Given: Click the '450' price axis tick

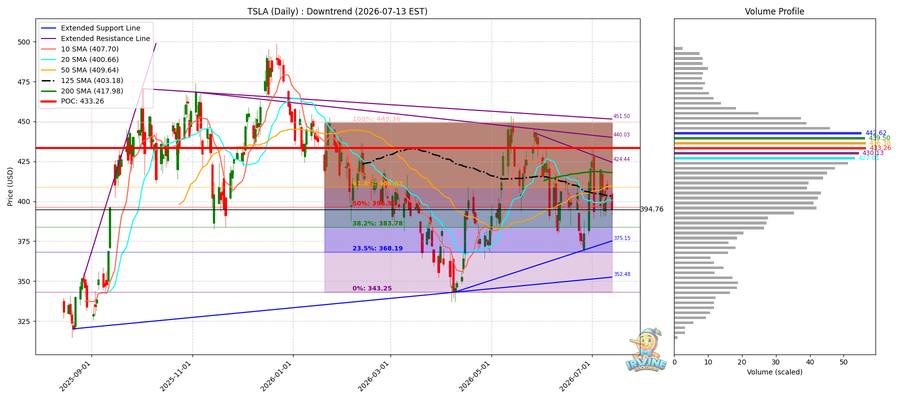Looking at the screenshot, I should [x=25, y=122].
